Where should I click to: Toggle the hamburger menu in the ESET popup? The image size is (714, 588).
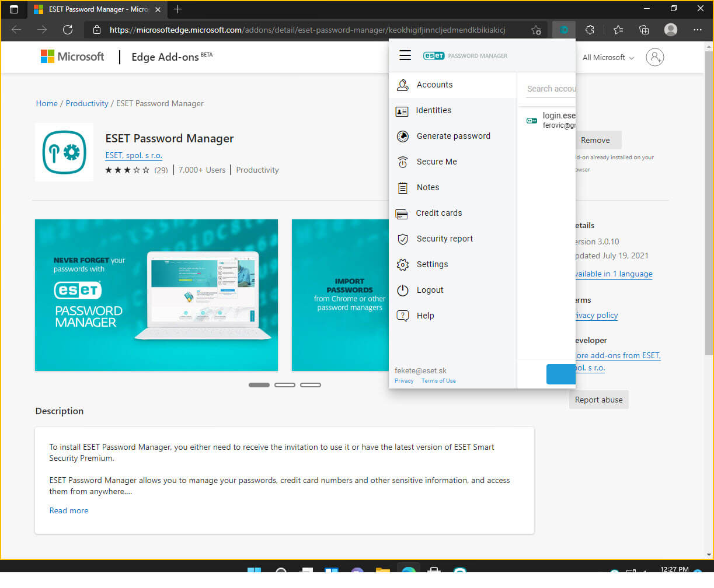coord(405,55)
